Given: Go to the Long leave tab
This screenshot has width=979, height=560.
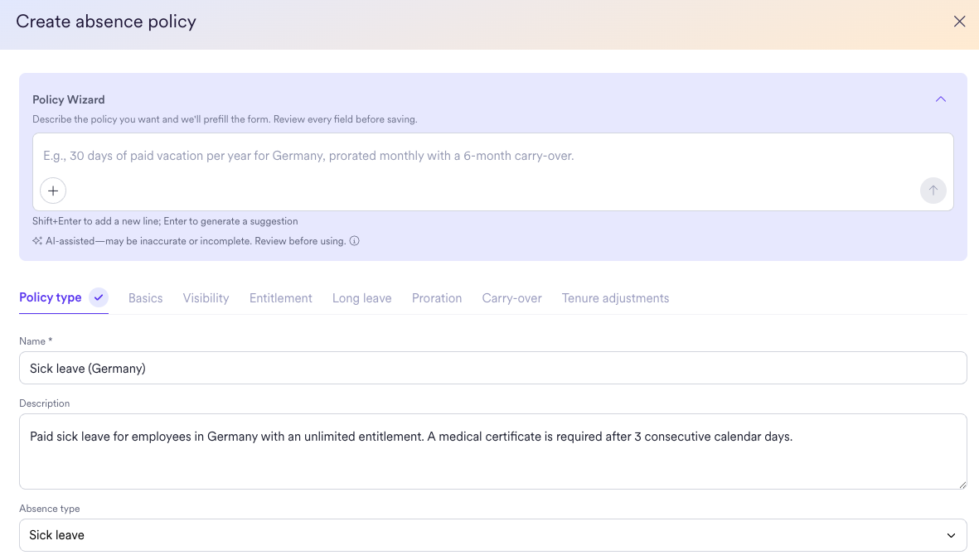Looking at the screenshot, I should click(362, 298).
